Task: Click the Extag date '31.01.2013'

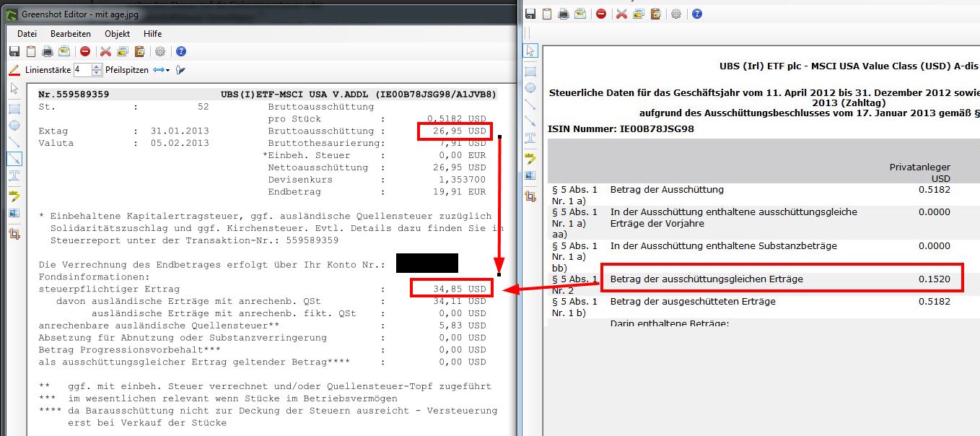Action: pos(179,131)
